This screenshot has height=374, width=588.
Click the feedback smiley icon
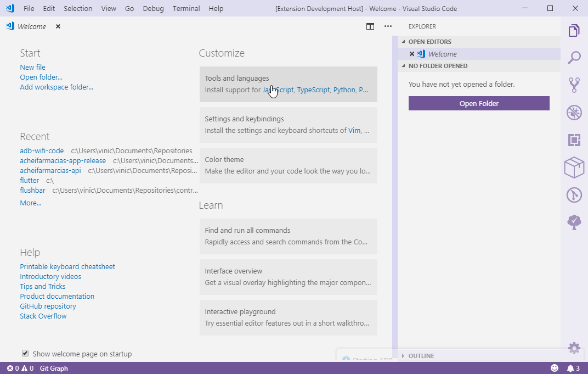click(x=554, y=368)
